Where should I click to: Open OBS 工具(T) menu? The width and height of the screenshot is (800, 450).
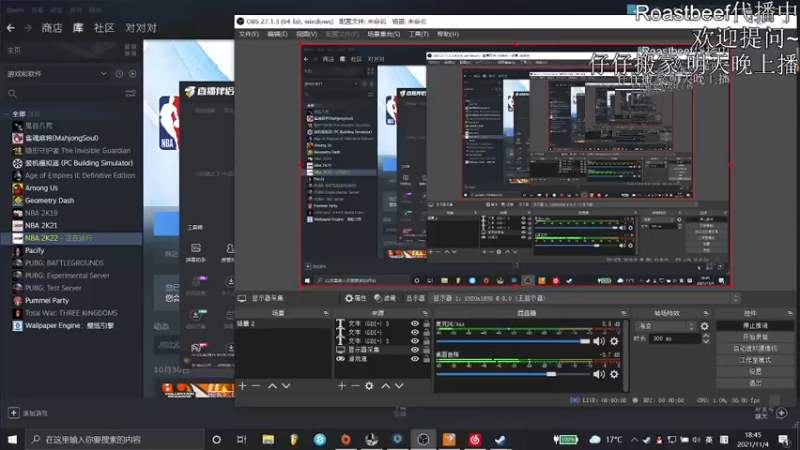point(418,34)
